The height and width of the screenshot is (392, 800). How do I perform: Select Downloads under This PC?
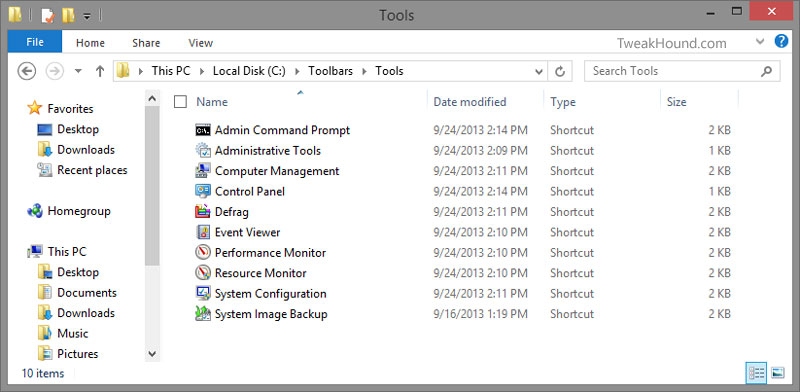click(86, 313)
